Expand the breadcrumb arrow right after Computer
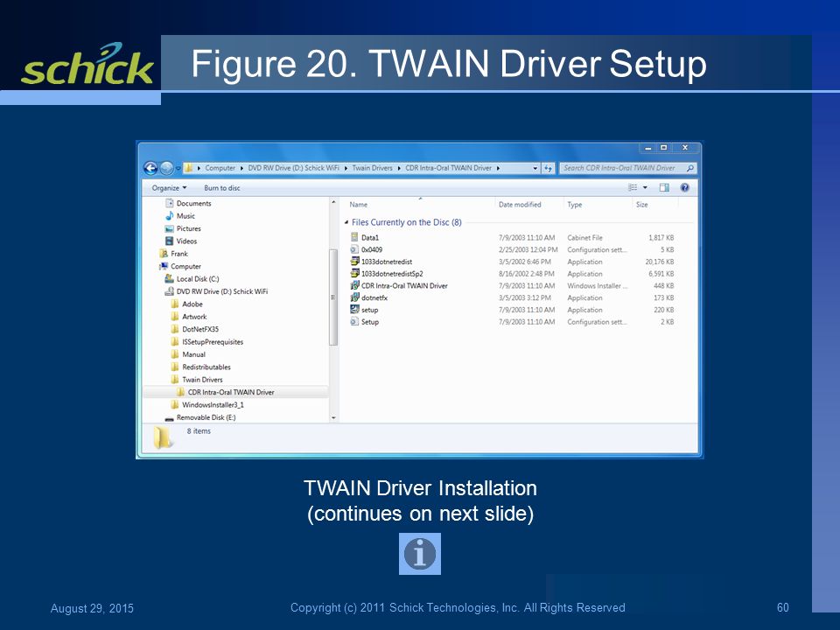This screenshot has height=630, width=840. point(241,168)
